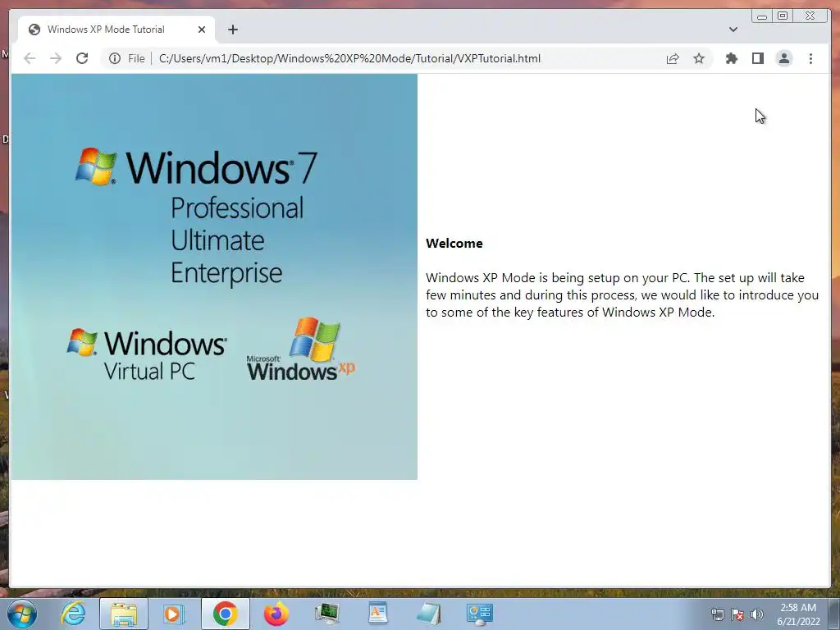Open the resource monitor taskbar icon
The image size is (840, 630).
coord(326,614)
